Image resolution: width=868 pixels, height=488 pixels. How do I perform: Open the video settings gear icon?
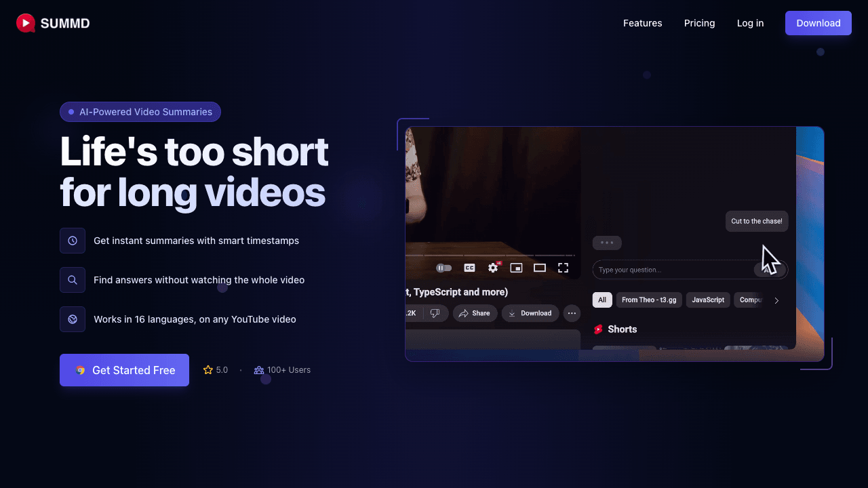pos(493,268)
